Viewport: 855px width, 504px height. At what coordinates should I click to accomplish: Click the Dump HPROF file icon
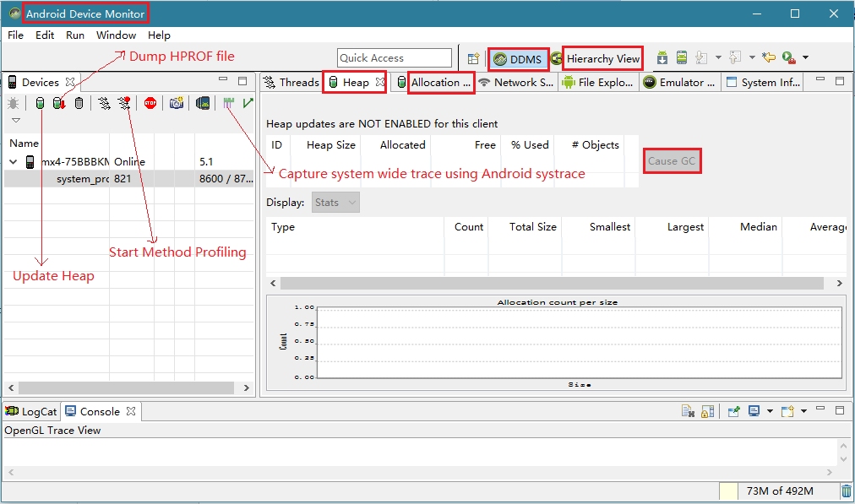click(59, 103)
